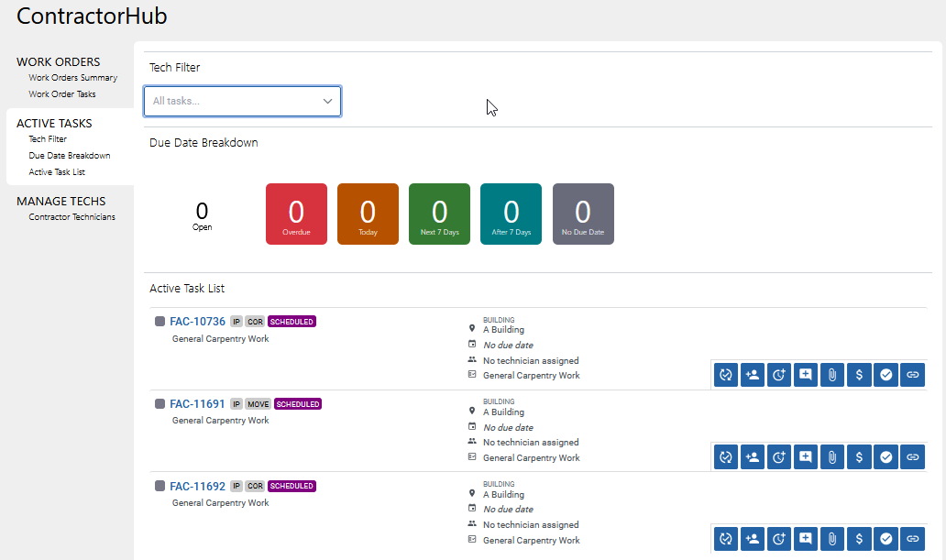Click the add time clock icon for FAC-11691
946x560 pixels.
point(779,456)
